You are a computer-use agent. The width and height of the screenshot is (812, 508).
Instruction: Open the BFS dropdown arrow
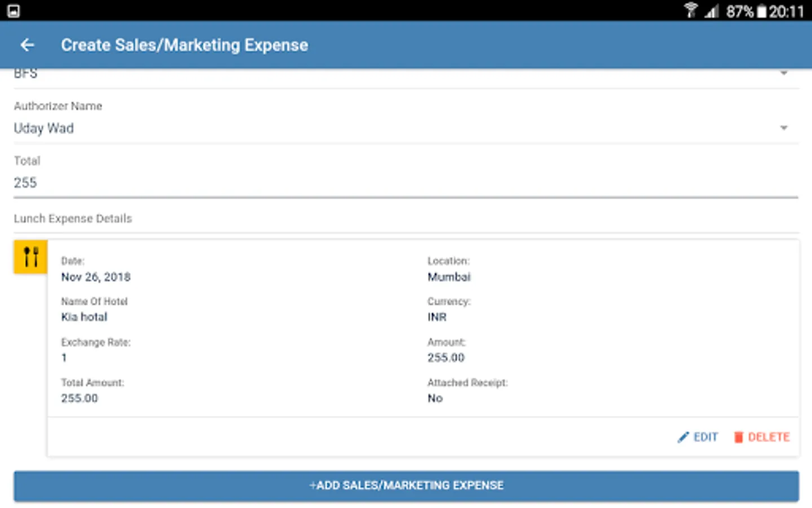783,73
